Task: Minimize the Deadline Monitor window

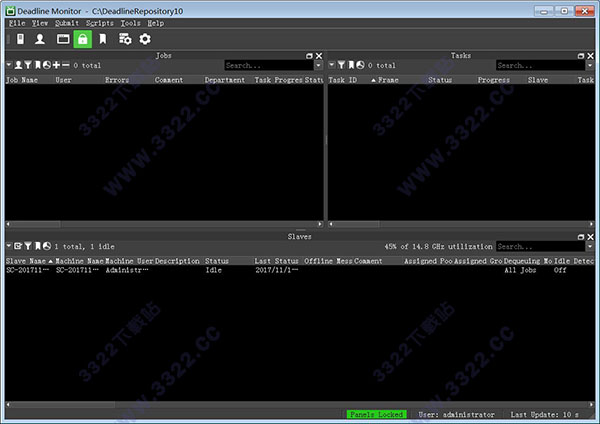Action: point(543,11)
